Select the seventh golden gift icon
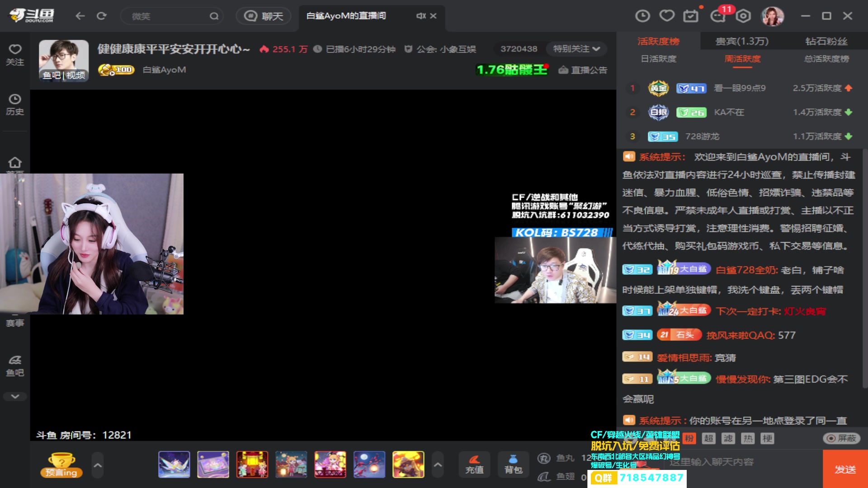 [x=408, y=465]
